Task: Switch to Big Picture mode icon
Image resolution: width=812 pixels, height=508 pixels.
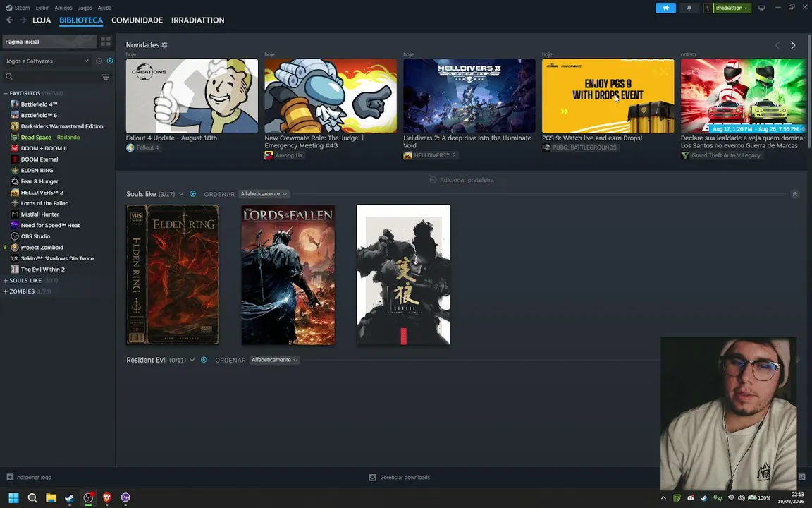Action: 761,8
